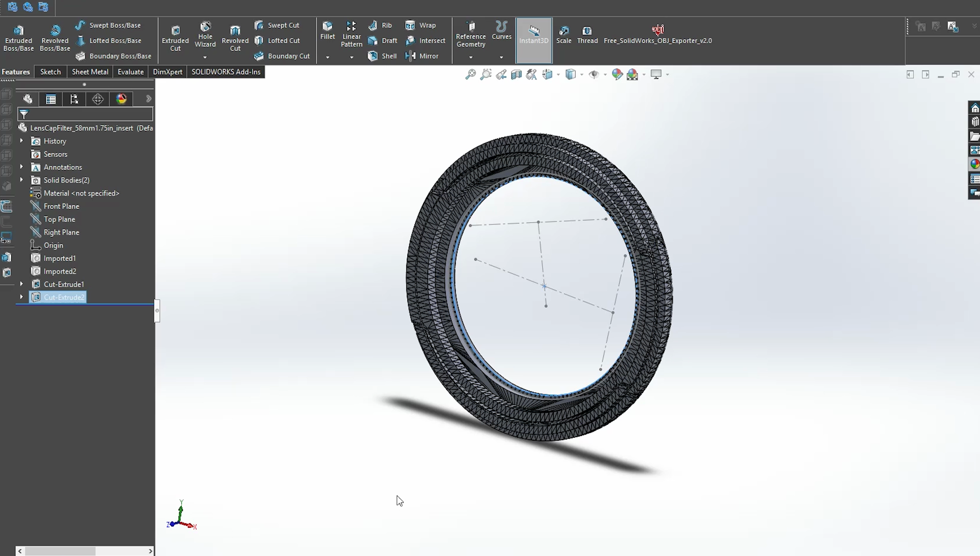980x556 pixels.
Task: Open the DimXpert tab
Action: (x=167, y=72)
